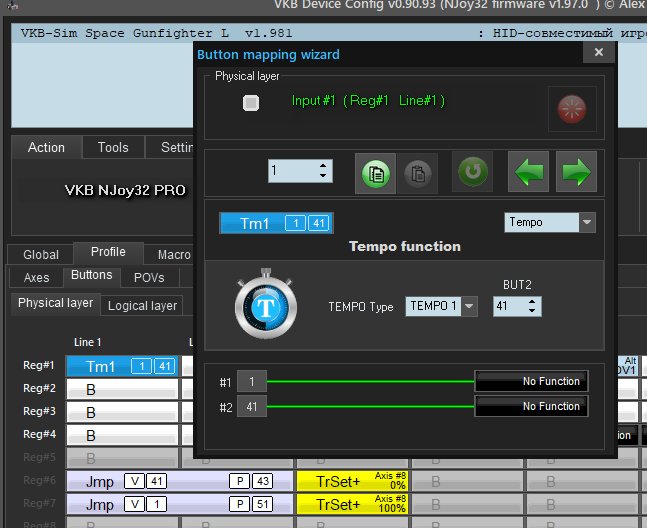Screen dimensions: 647x528
Task: Click the grayed paste clipboard icon
Action: (x=418, y=174)
